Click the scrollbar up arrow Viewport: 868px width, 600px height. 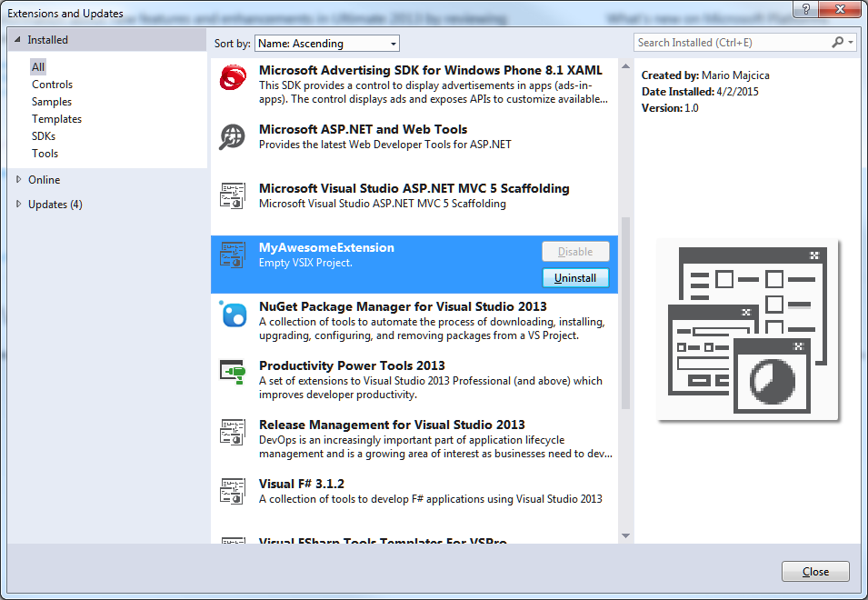coord(625,65)
